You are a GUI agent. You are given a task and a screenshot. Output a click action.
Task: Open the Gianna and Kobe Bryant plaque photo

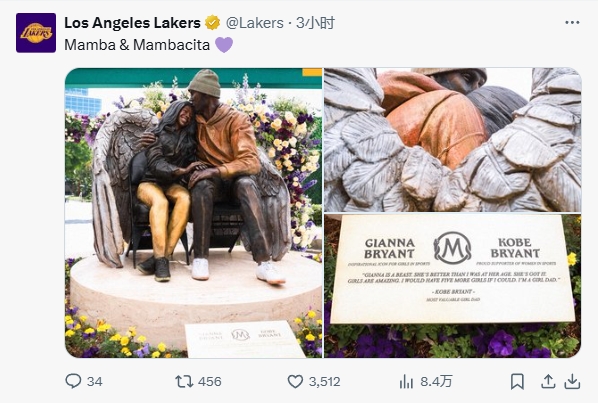[453, 286]
